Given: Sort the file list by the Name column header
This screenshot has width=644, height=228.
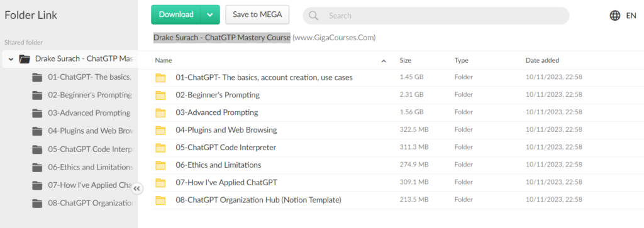Looking at the screenshot, I should click(164, 60).
